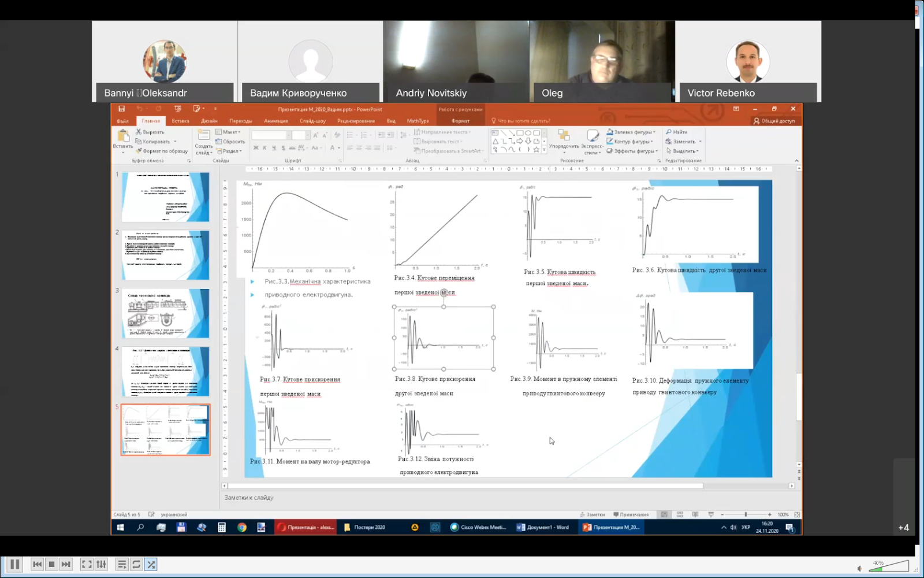The image size is (924, 578).
Task: Show the playlist in the player
Action: [x=122, y=564]
